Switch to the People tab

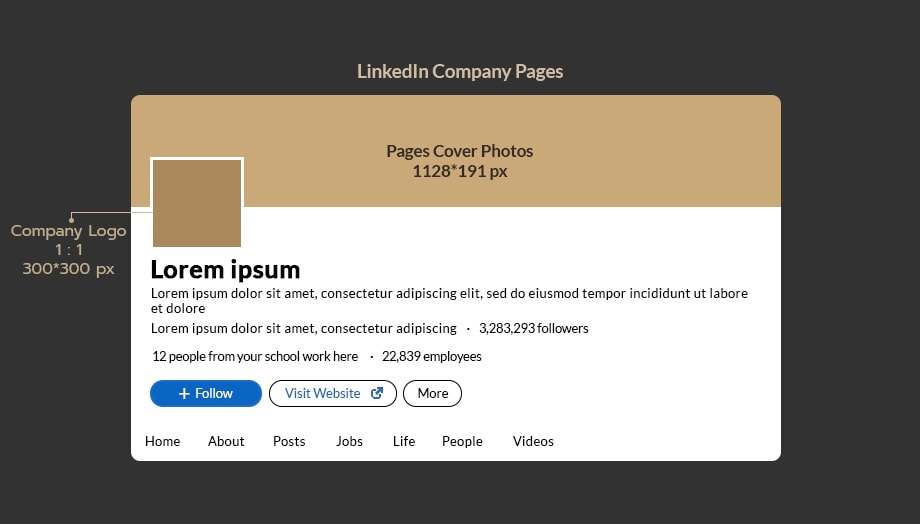[x=462, y=441]
